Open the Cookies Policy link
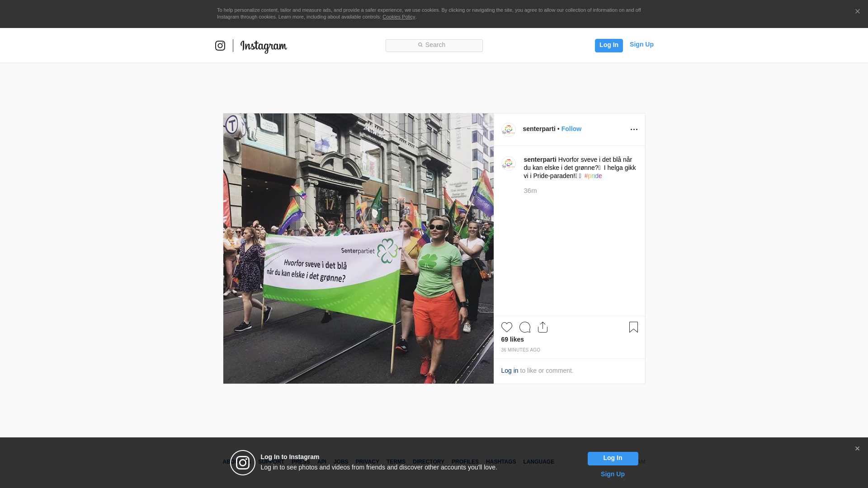 coord(398,17)
